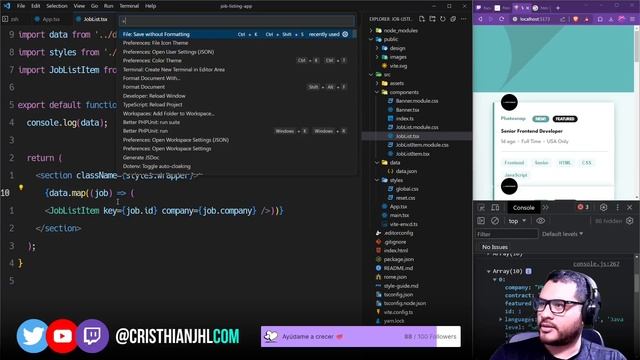This screenshot has width=640, height=360.
Task: Switch to App.tsx editor tab
Action: point(51,19)
